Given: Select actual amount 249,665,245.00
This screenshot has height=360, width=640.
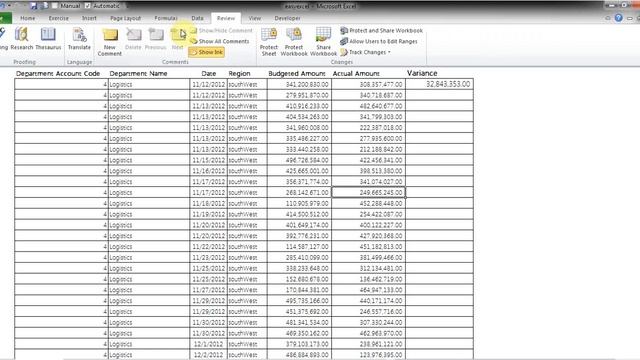Looking at the screenshot, I should coord(368,192).
